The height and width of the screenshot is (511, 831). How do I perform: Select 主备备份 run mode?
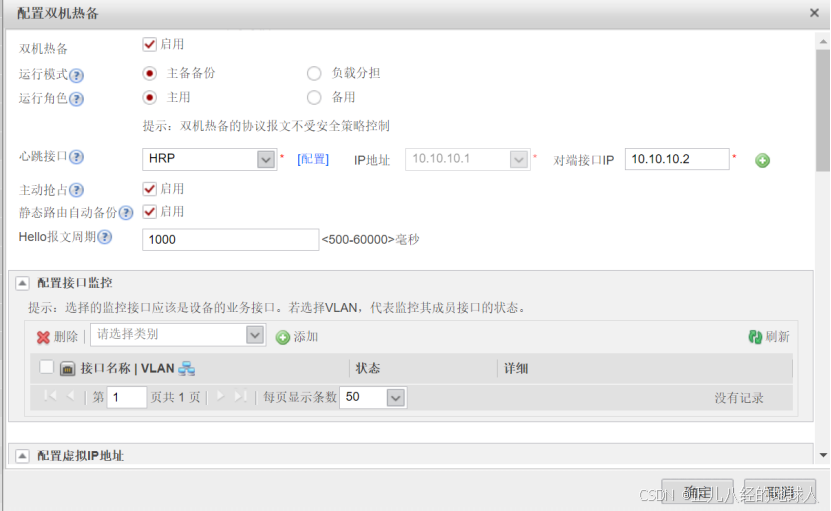(149, 73)
